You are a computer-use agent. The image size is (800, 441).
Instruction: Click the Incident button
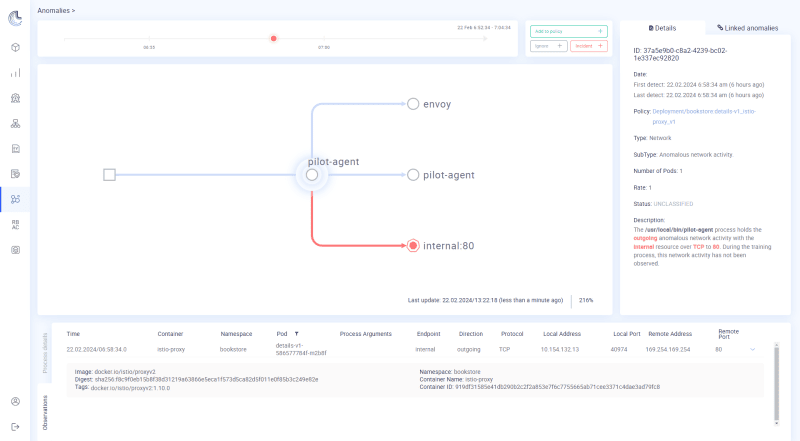(588, 46)
